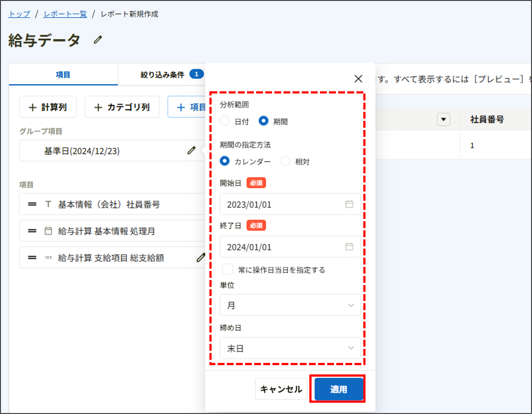Screen dimensions: 532x414
Task: Switch to the 項目 tab
Action: tap(63, 74)
